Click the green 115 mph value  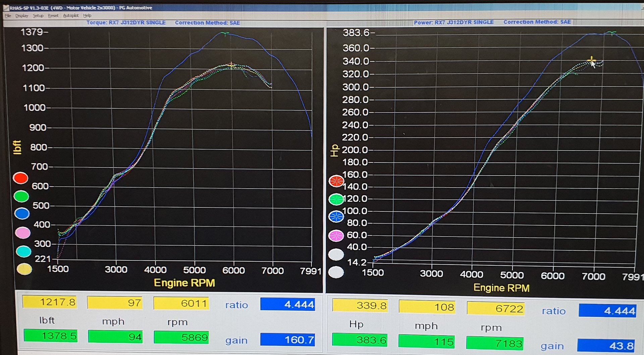point(427,342)
